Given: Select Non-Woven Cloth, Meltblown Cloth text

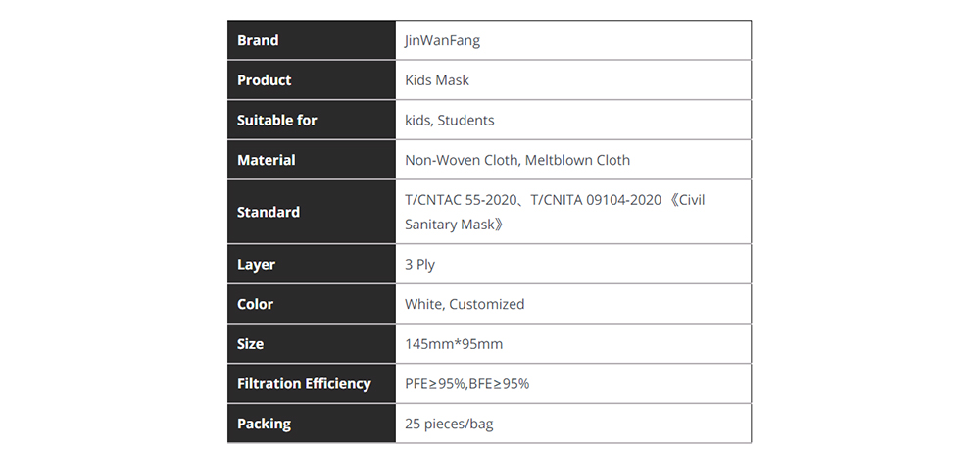Looking at the screenshot, I should [x=517, y=160].
